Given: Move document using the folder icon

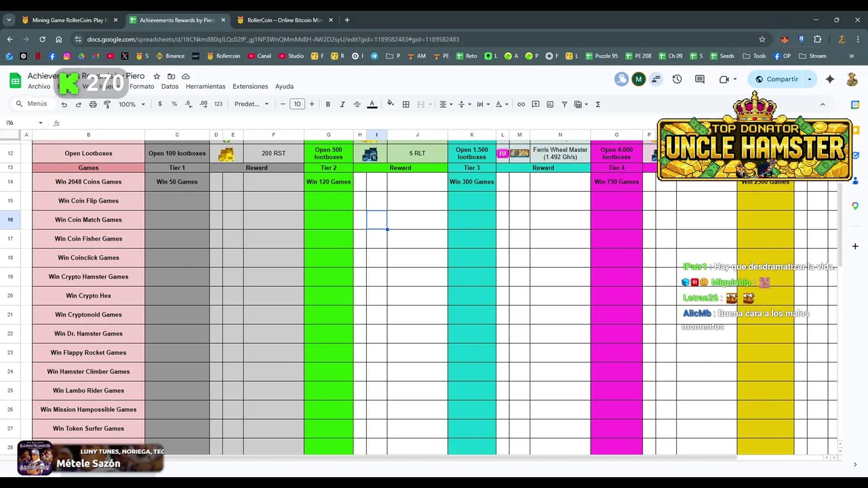Looking at the screenshot, I should tap(171, 77).
